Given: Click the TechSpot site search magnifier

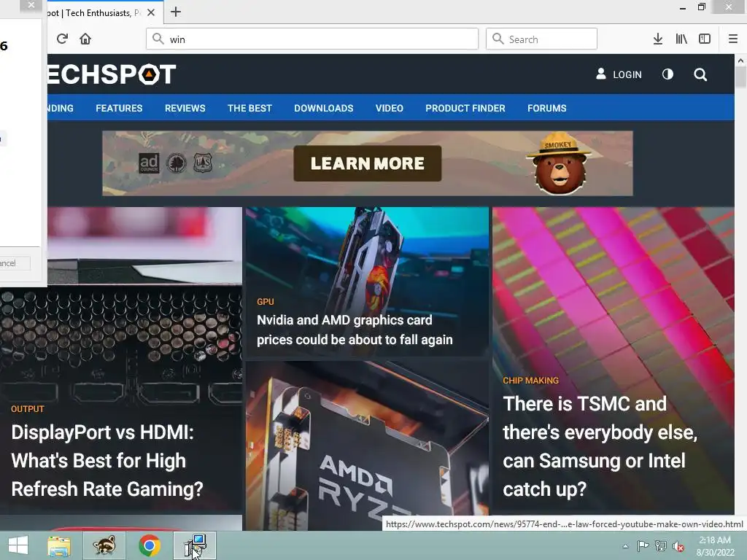Looking at the screenshot, I should pyautogui.click(x=700, y=74).
